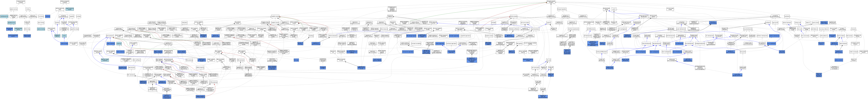Click the chromatin organization node
This screenshot has width=868, height=99.
(454, 36)
